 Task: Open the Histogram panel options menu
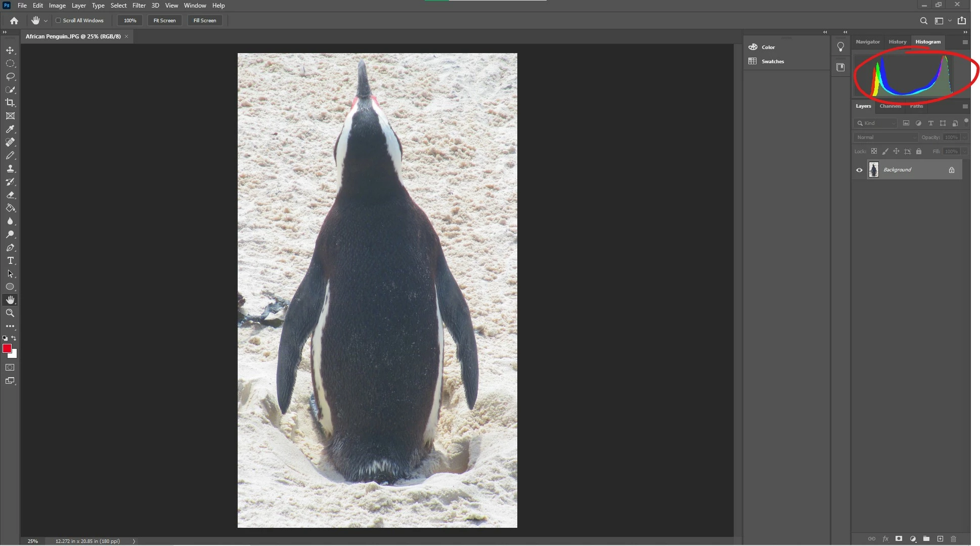point(965,42)
